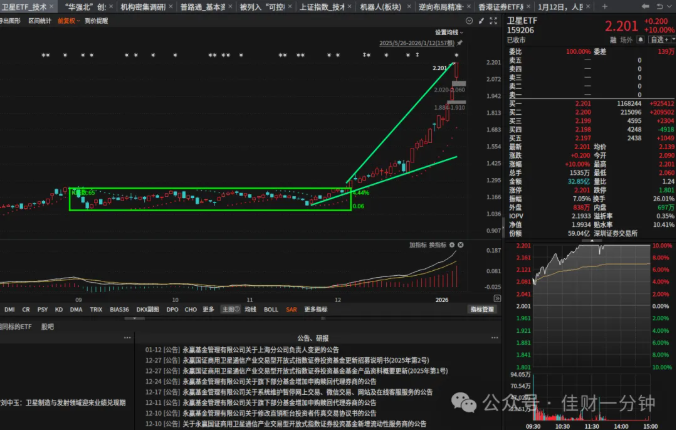Image resolution: width=676 pixels, height=430 pixels.
Task: Open the dropdown arrow next to 自选+
Action: tap(673, 40)
